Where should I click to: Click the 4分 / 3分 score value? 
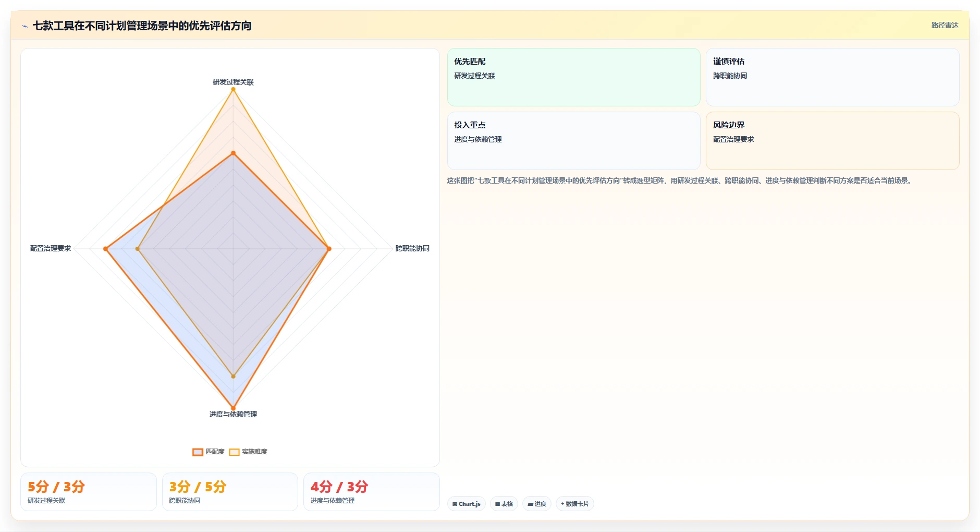pos(339,487)
